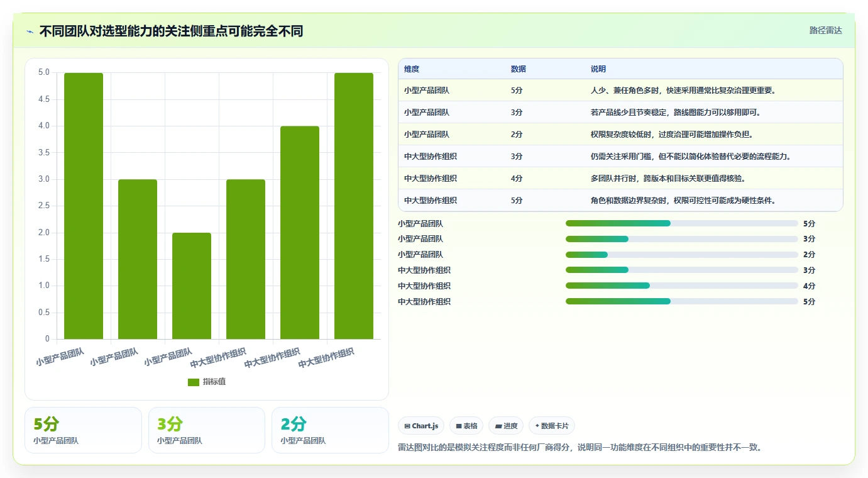Click the 小型产品团队 chart bar reaching 3.0
Viewport: 868px width, 478px height.
point(138,259)
